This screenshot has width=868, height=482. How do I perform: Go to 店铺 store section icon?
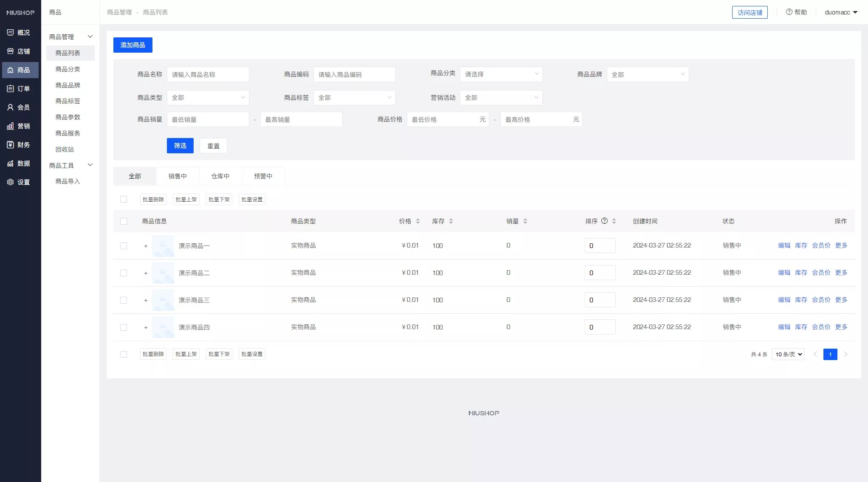[x=11, y=51]
